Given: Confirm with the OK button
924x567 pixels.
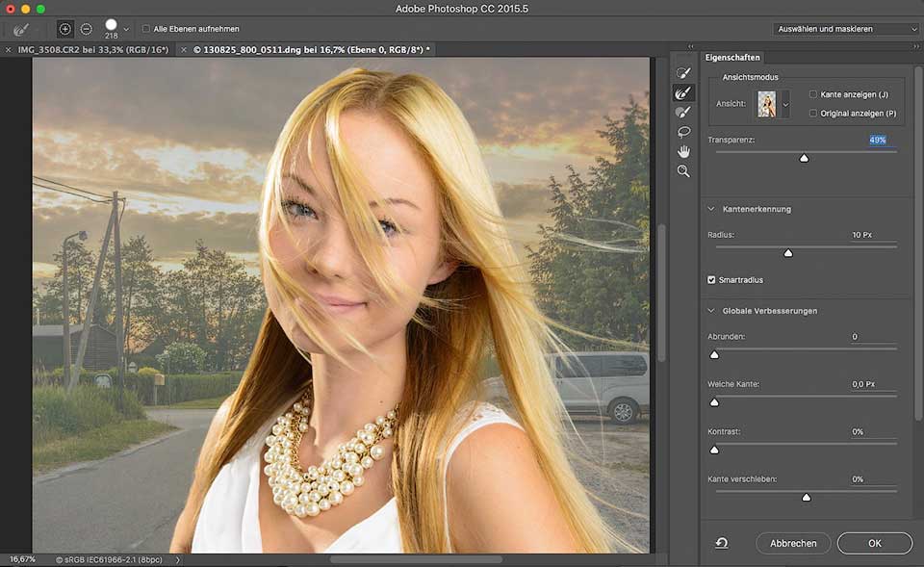Looking at the screenshot, I should tap(874, 543).
